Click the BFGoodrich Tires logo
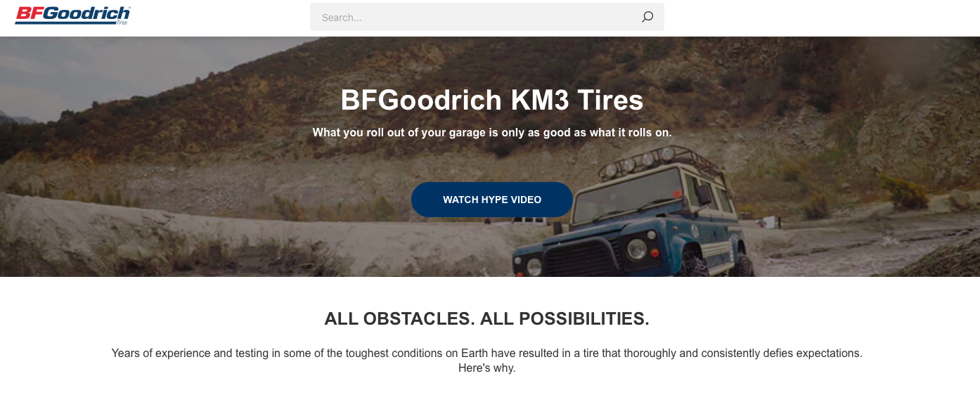This screenshot has height=402, width=980. click(72, 15)
